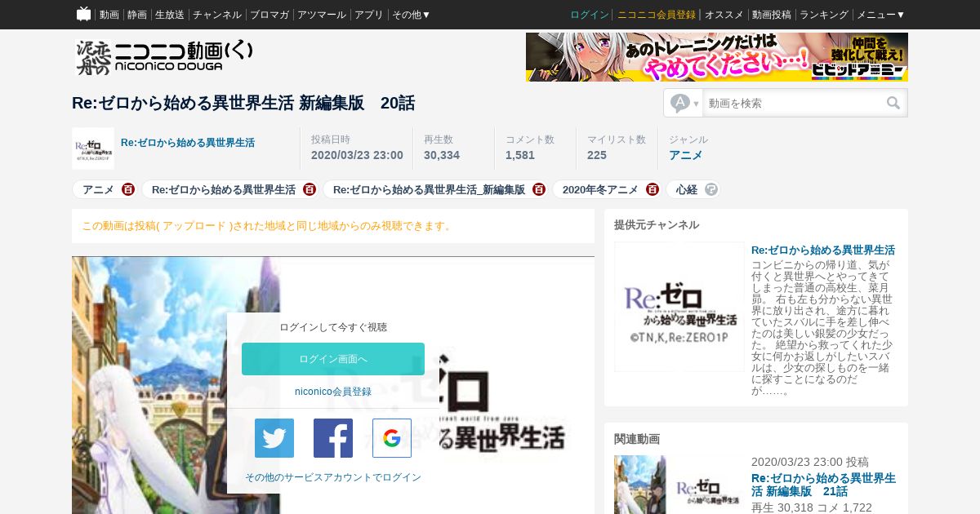Click the ログイン link in top bar

pyautogui.click(x=590, y=15)
